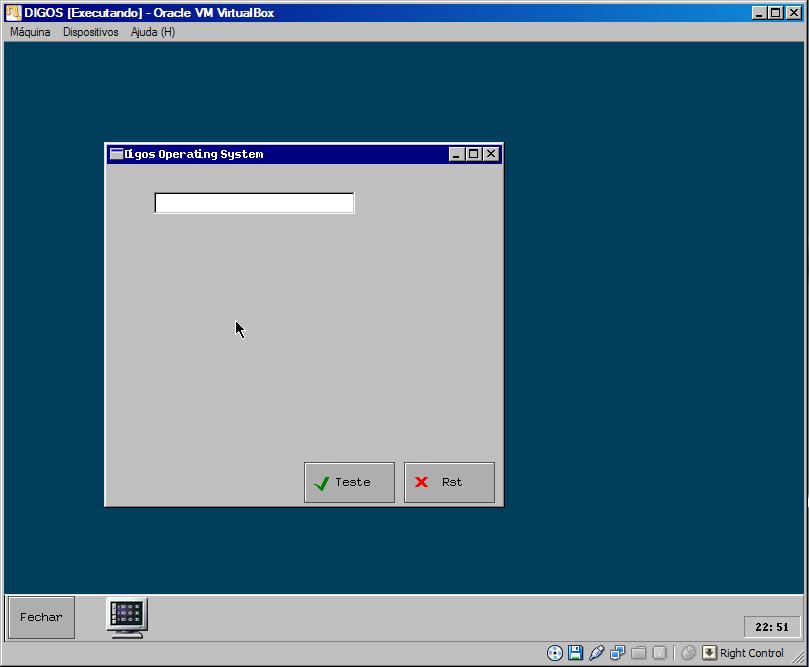
Task: Click the keyboard capture arrow icon
Action: tap(709, 653)
